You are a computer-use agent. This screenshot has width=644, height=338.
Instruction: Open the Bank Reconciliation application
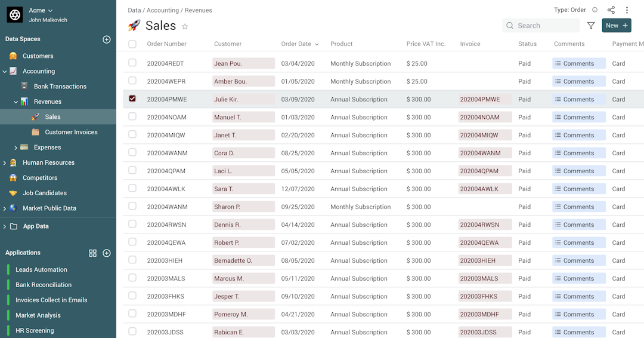[44, 285]
